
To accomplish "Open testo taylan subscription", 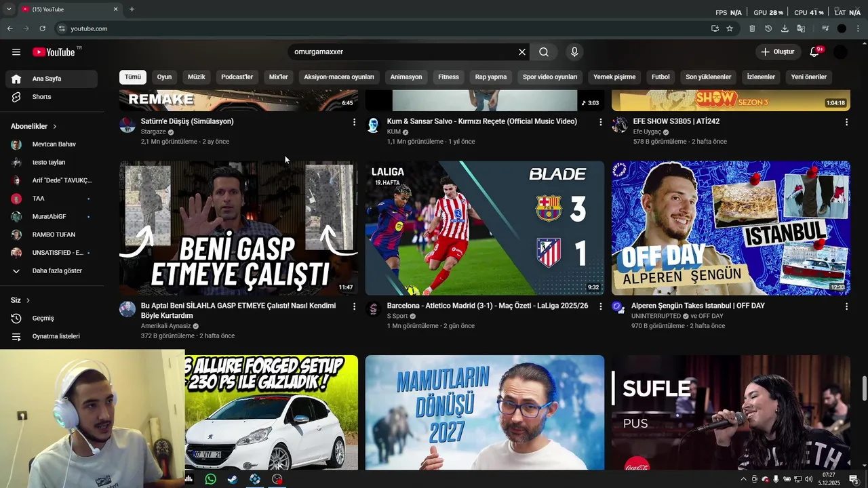I will click(x=52, y=163).
